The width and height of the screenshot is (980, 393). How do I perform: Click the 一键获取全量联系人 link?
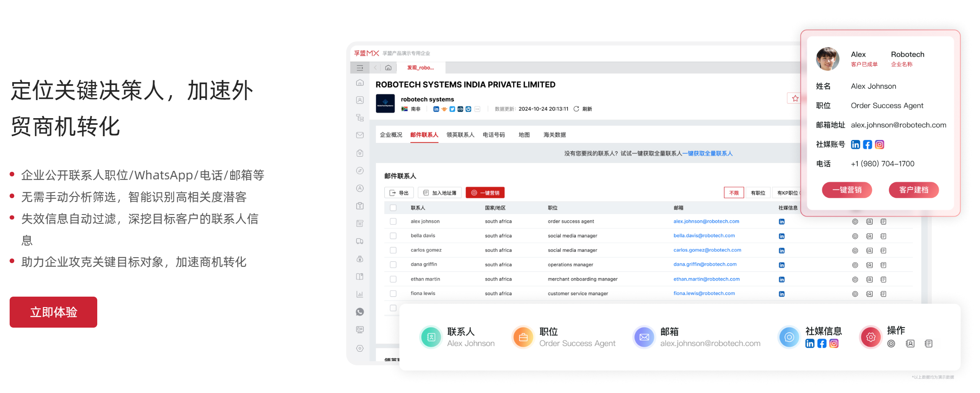(x=708, y=153)
